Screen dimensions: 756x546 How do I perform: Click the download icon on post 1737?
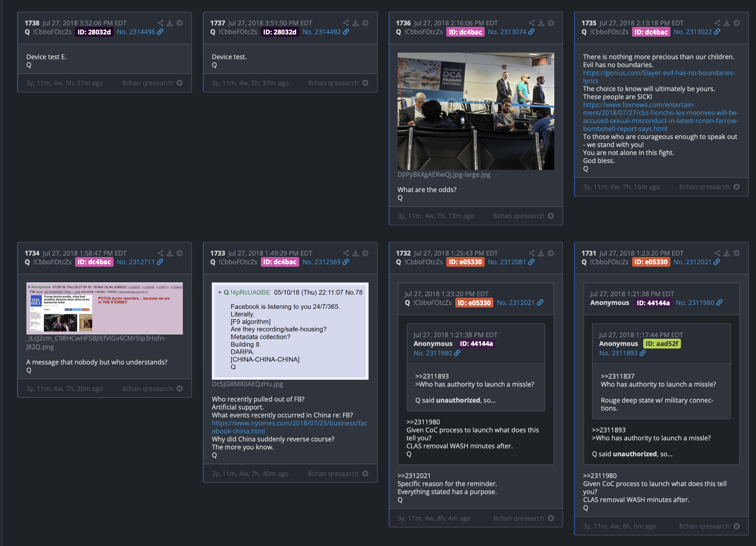356,23
